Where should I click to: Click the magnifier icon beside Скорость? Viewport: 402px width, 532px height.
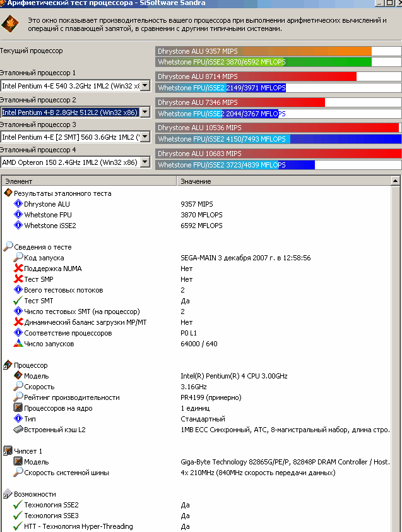point(18,387)
